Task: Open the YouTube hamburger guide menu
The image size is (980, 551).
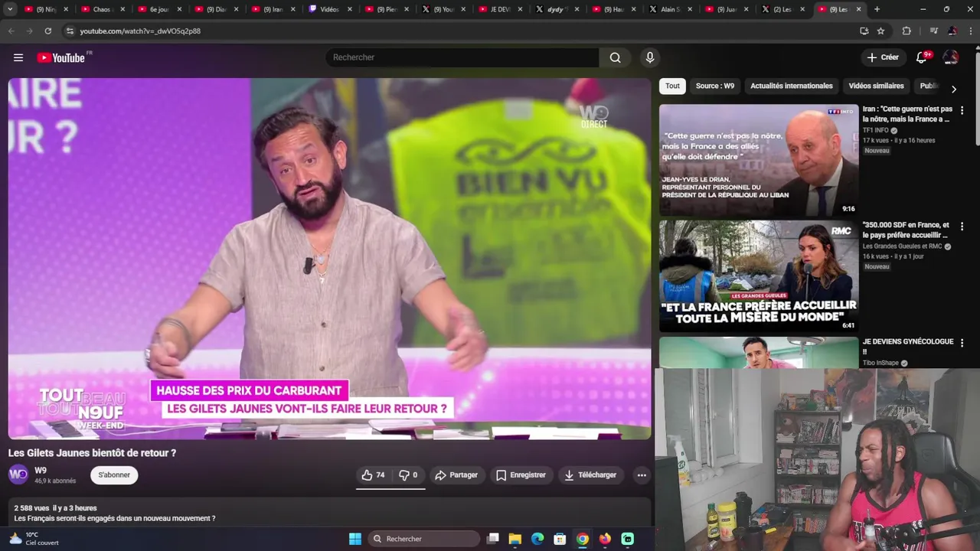Action: [18, 57]
